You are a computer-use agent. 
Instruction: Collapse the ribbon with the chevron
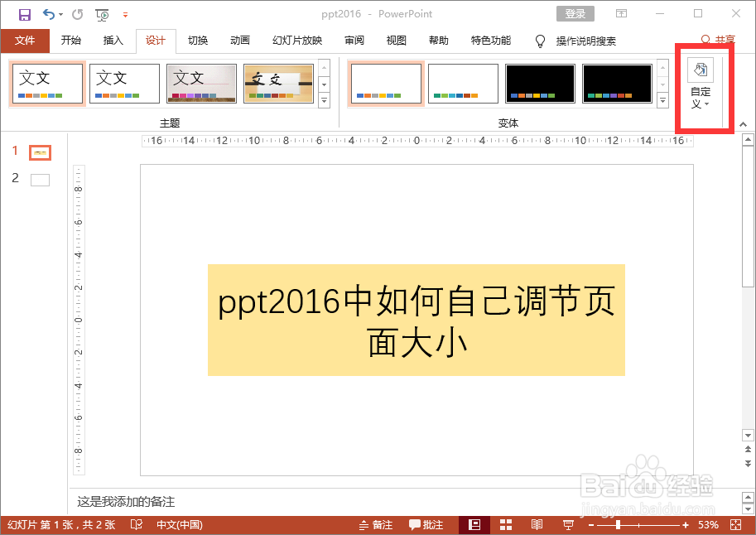[x=743, y=124]
